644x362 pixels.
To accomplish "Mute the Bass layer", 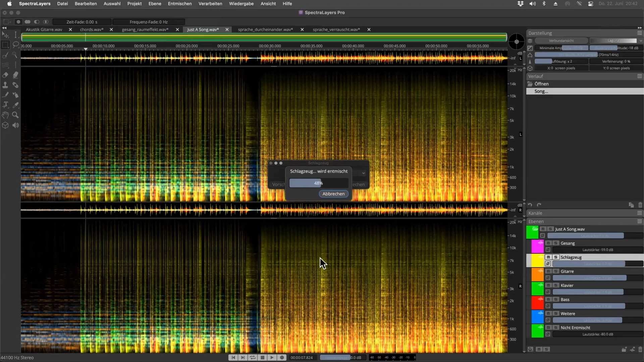I will click(548, 299).
